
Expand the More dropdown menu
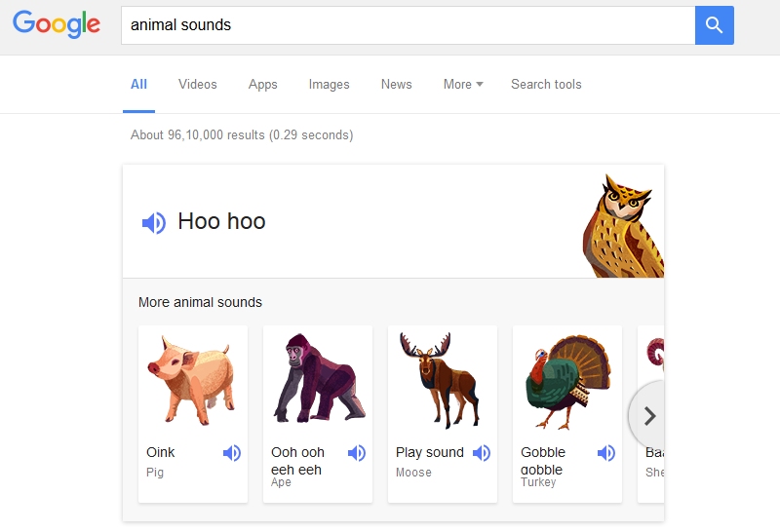pos(463,85)
